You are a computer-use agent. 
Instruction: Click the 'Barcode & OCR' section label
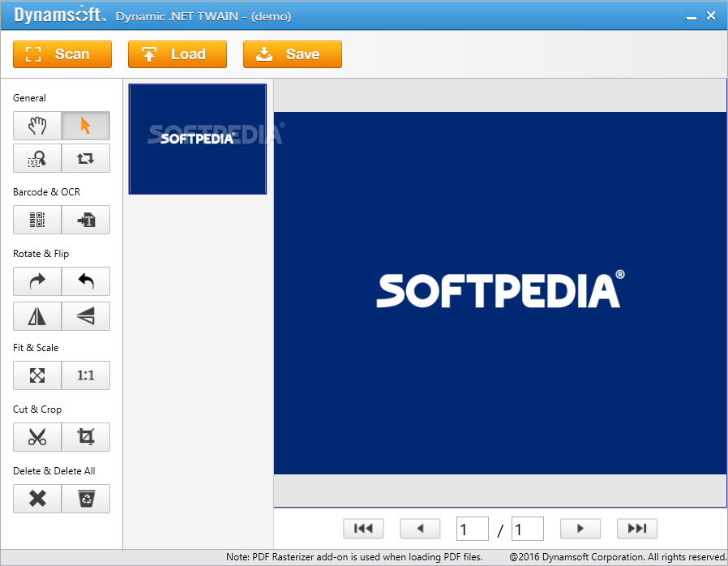46,191
